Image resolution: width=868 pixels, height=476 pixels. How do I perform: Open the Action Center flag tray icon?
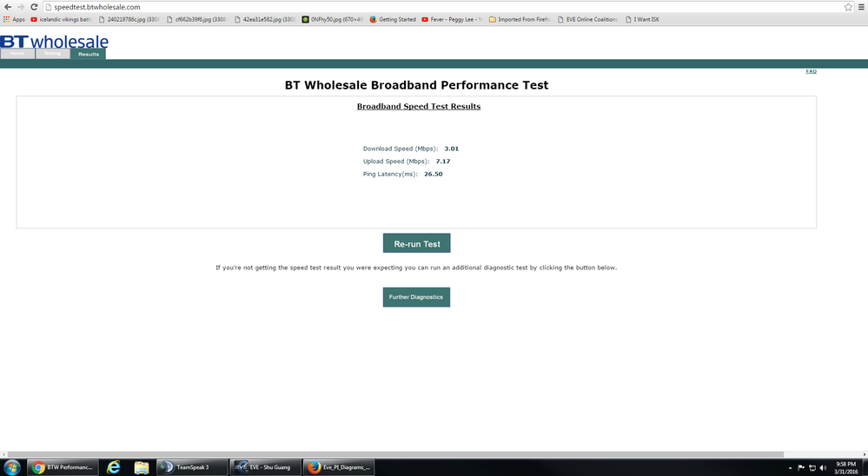coord(801,467)
